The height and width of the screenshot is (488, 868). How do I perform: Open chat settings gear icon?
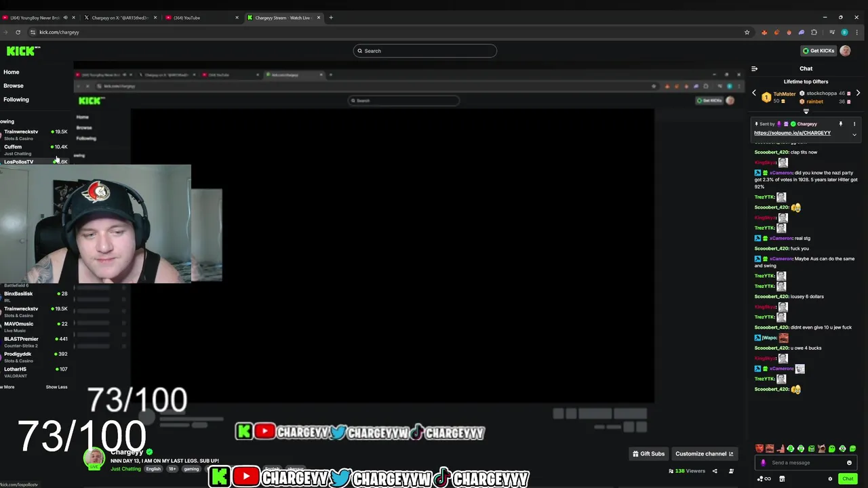(830, 479)
